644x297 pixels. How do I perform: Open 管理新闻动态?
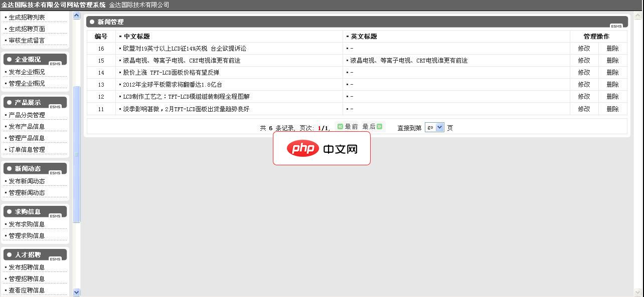[27, 193]
